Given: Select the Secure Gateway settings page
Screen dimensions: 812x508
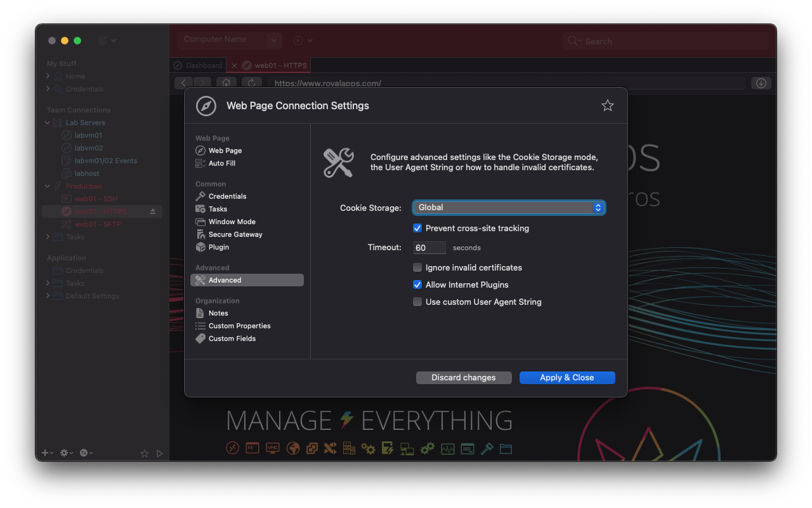Looking at the screenshot, I should pyautogui.click(x=235, y=234).
